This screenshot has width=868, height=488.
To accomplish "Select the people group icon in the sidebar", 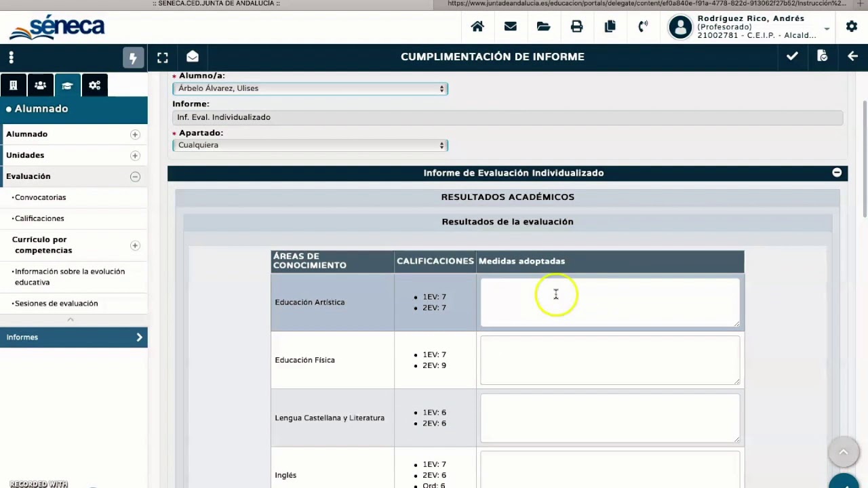I will pyautogui.click(x=39, y=85).
